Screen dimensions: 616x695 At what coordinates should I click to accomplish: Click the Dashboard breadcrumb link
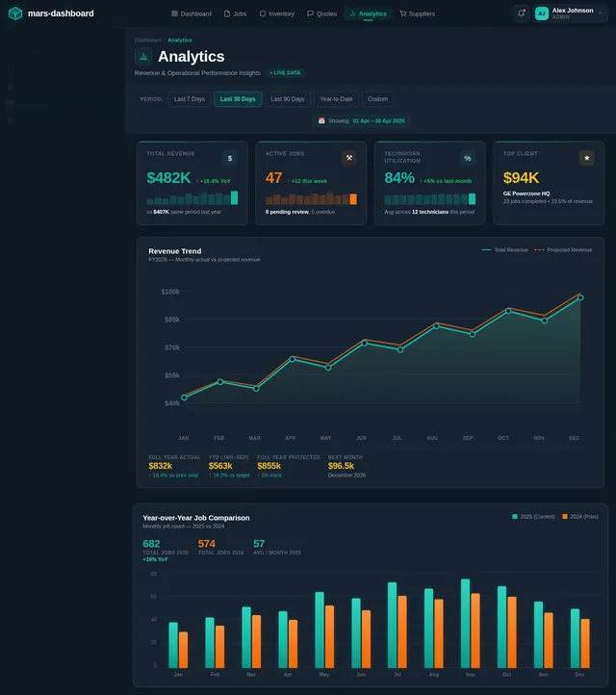[x=147, y=39]
